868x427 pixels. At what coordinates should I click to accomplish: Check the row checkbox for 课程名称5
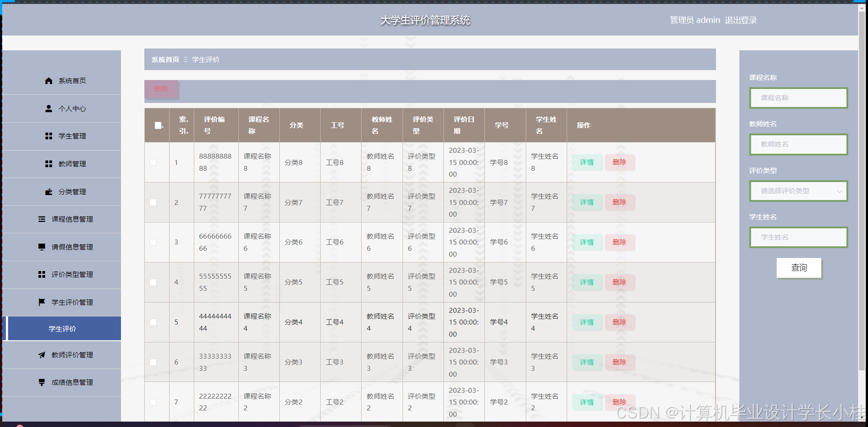click(x=153, y=282)
